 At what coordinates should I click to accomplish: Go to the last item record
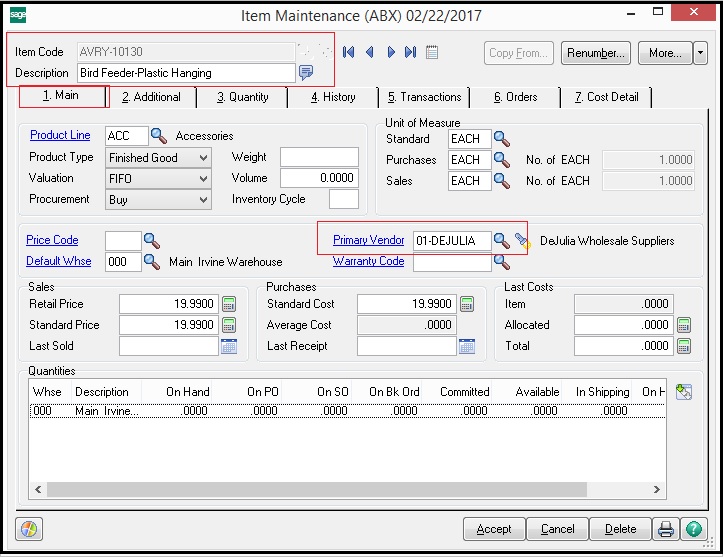click(x=410, y=52)
